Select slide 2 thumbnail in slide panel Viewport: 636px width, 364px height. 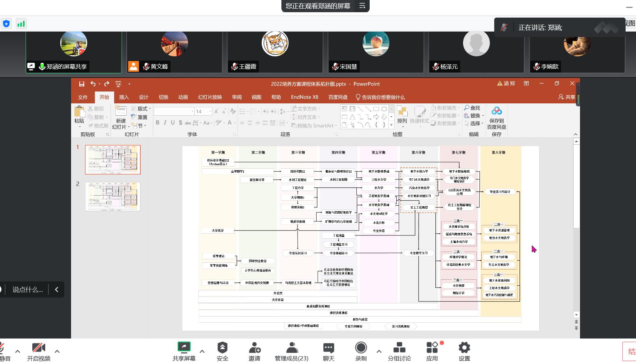click(113, 196)
